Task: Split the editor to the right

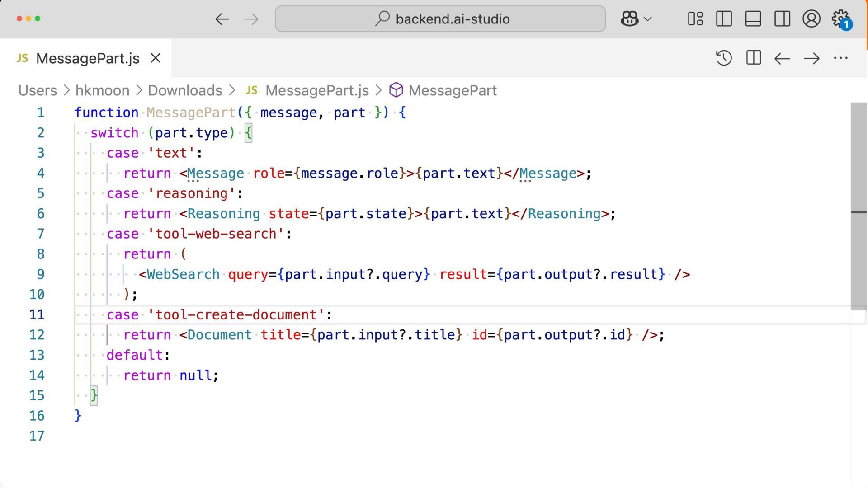Action: [753, 58]
